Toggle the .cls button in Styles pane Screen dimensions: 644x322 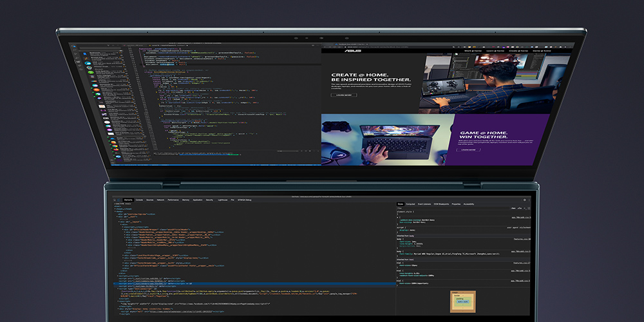(x=520, y=209)
